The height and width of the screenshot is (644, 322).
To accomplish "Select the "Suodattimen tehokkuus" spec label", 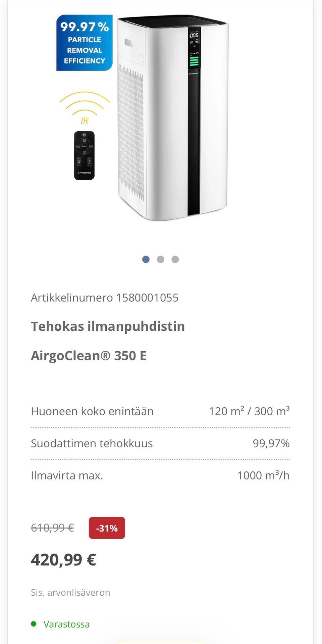I will (92, 443).
